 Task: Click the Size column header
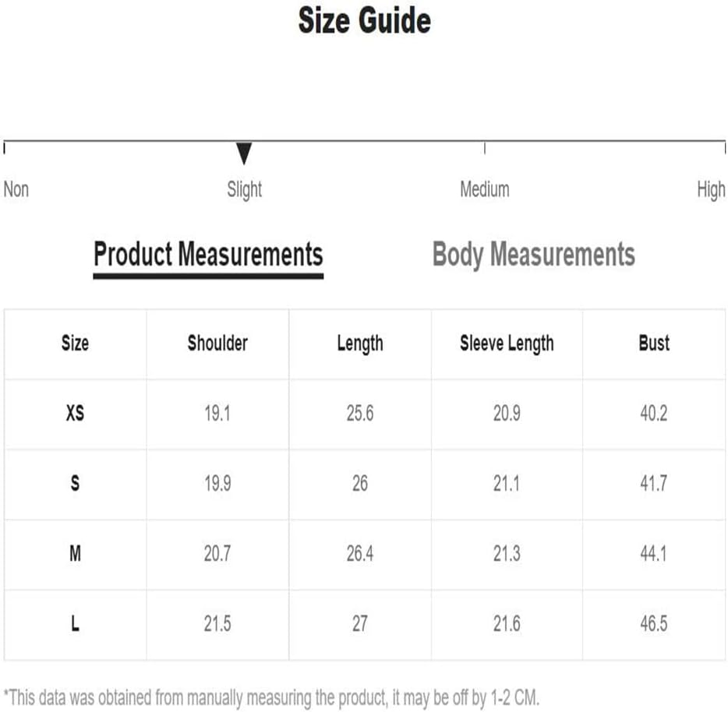click(x=75, y=344)
